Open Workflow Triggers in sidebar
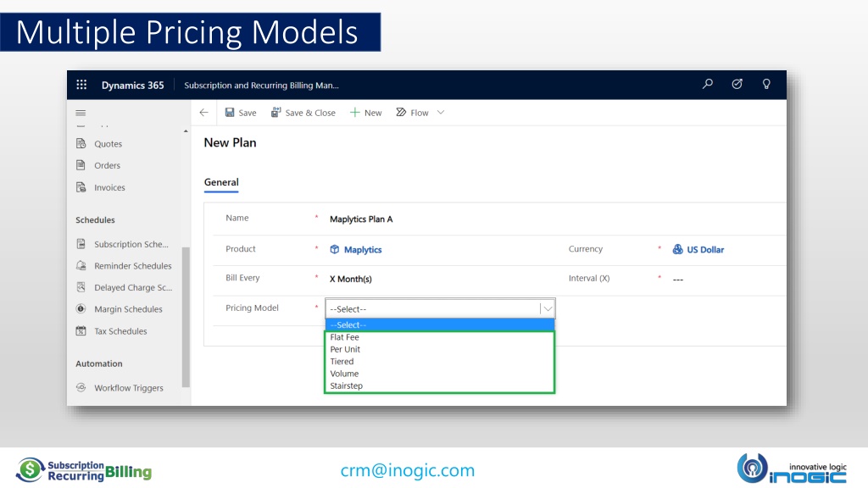This screenshot has height=488, width=868. pyautogui.click(x=129, y=388)
